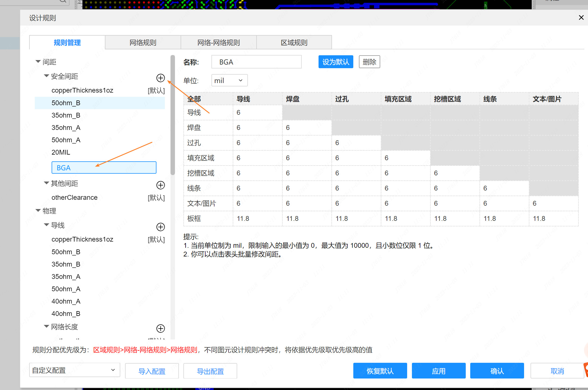Image resolution: width=588 pixels, height=390 pixels.
Task: Click the 挖槽区域 column header
Action: pos(455,99)
